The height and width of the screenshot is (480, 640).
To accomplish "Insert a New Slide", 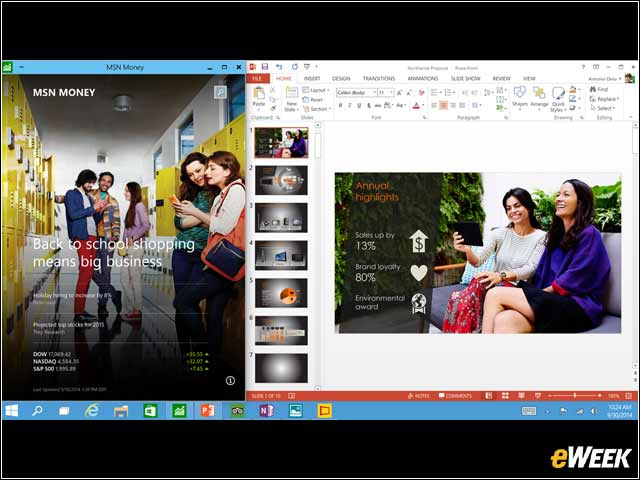I will pos(291,99).
